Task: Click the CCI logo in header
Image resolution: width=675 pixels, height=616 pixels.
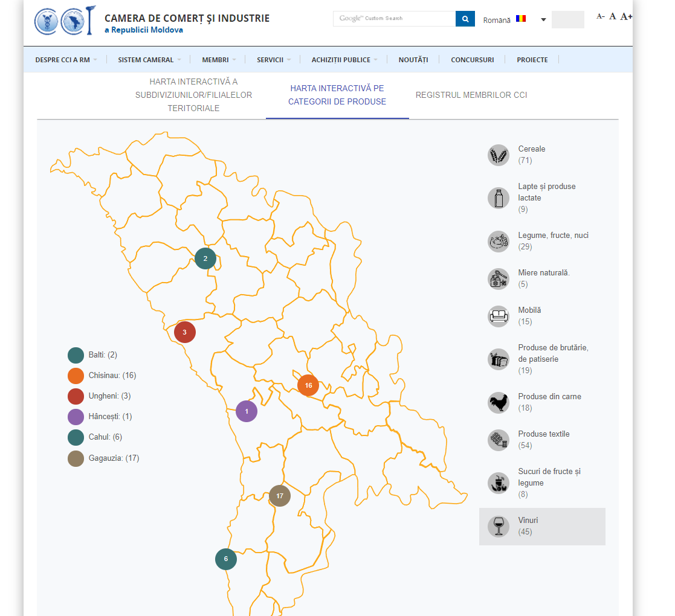Action: (65, 21)
